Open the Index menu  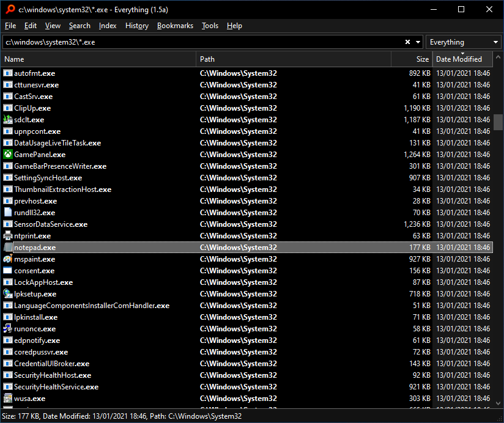108,26
